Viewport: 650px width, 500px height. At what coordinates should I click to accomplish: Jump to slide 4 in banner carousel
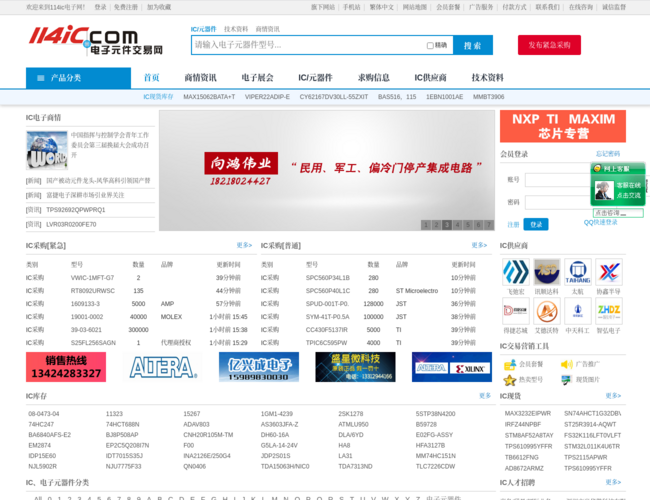tap(457, 225)
